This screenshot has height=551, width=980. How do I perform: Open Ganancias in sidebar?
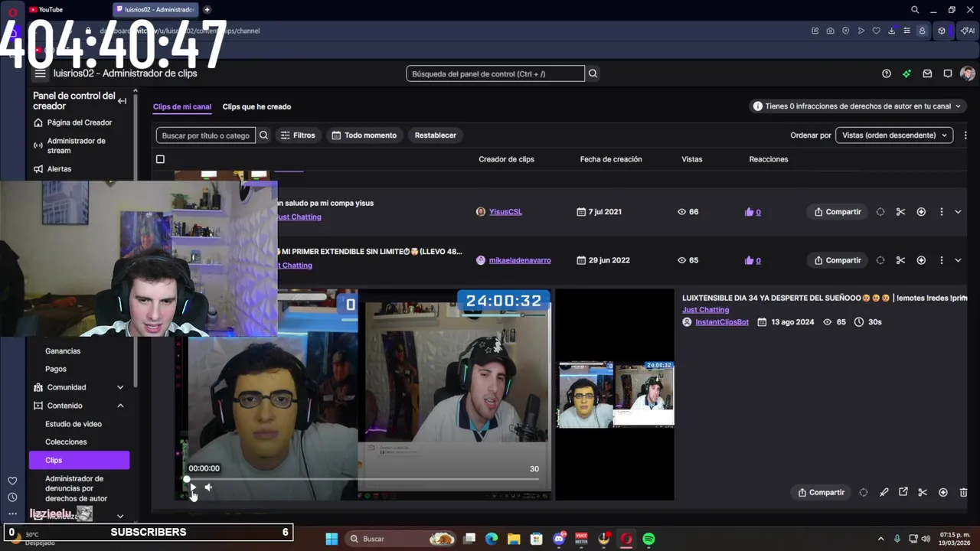[63, 351]
